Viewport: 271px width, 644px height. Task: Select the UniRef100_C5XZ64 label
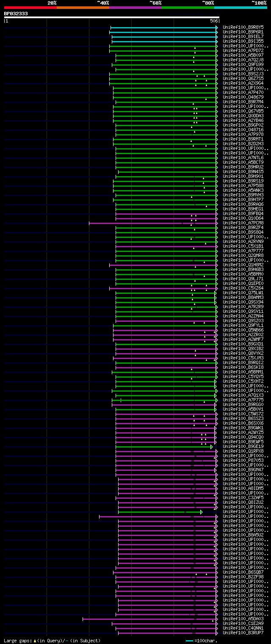point(243,288)
